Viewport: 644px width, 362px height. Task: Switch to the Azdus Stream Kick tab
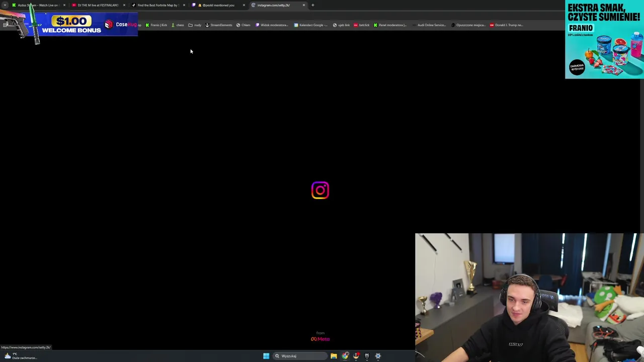(x=35, y=5)
